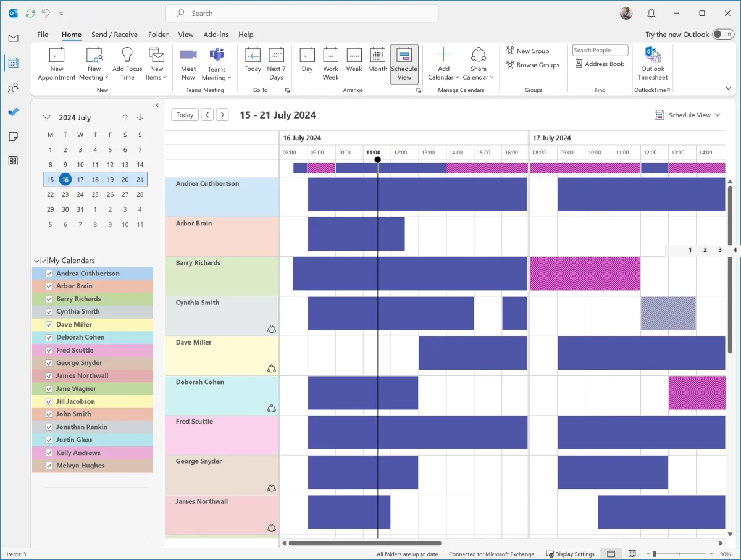Click the Search People field
741x560 pixels.
click(600, 51)
